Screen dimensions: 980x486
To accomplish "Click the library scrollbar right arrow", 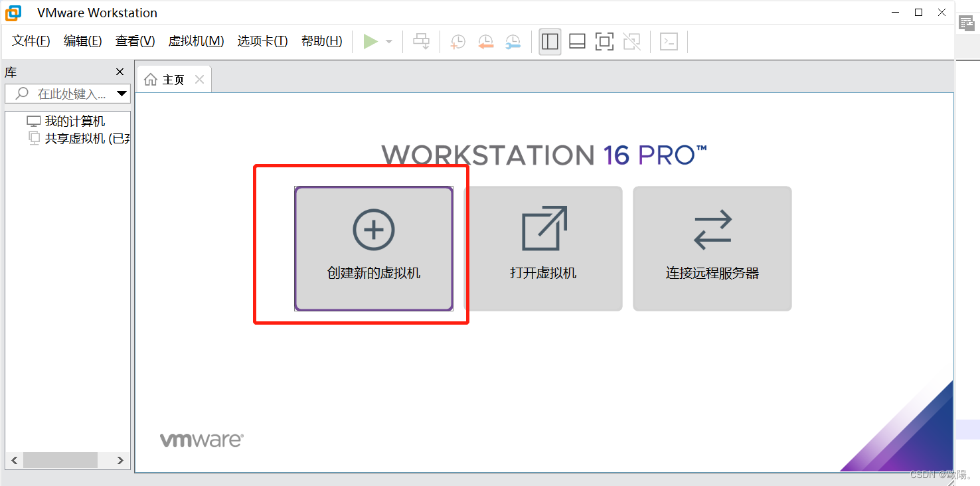I will pyautogui.click(x=120, y=460).
